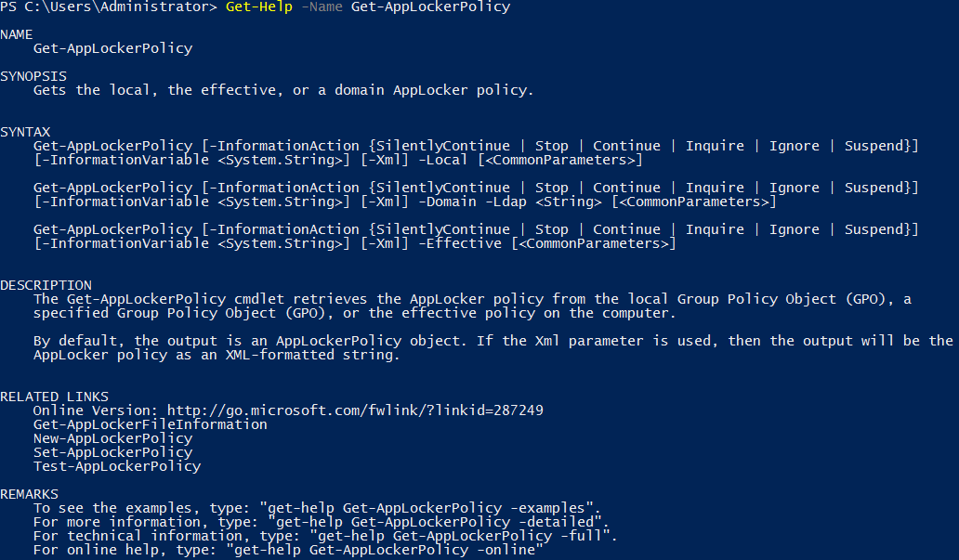Click the SYNTAX section heading
This screenshot has width=959, height=560.
click(x=25, y=132)
